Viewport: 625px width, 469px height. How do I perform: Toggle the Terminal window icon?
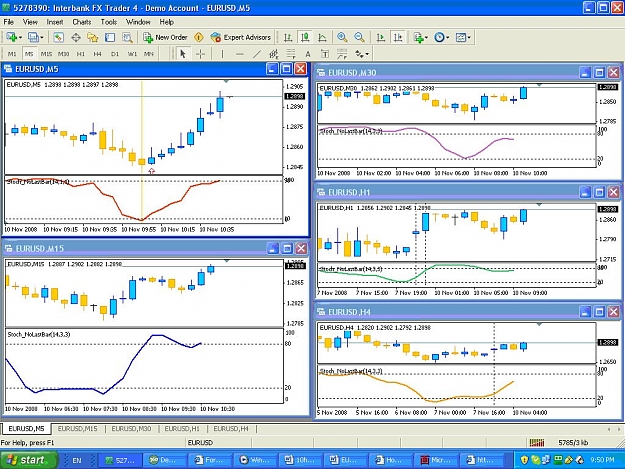tap(110, 37)
